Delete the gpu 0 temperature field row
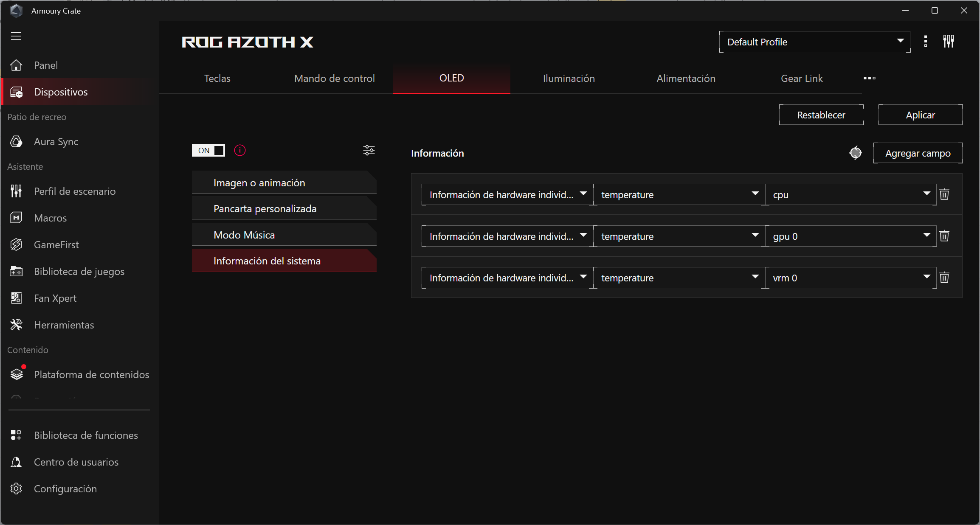 point(944,236)
